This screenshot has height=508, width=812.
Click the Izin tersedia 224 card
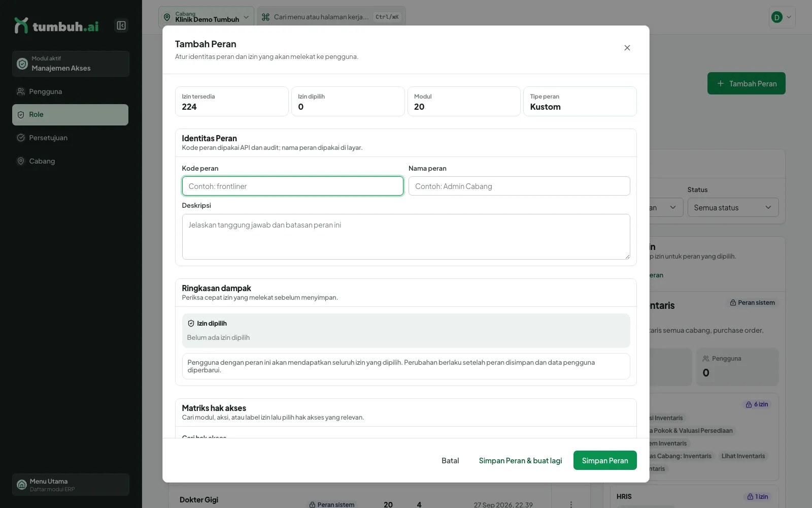point(232,102)
